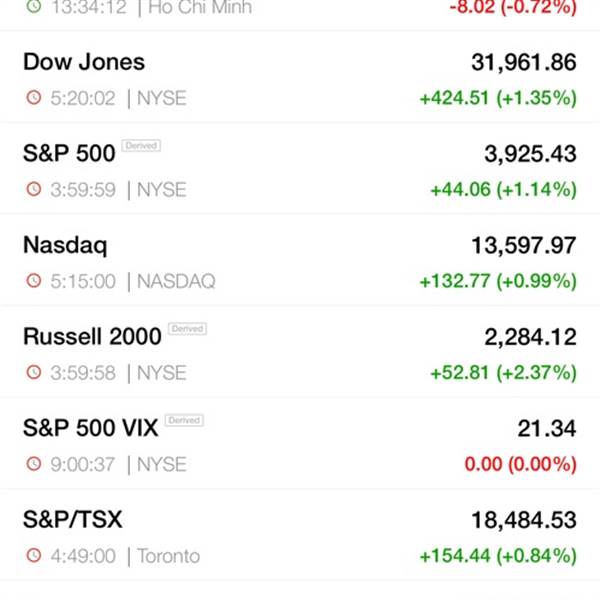
Task: Select the Russell 2000 index name
Action: (x=92, y=336)
